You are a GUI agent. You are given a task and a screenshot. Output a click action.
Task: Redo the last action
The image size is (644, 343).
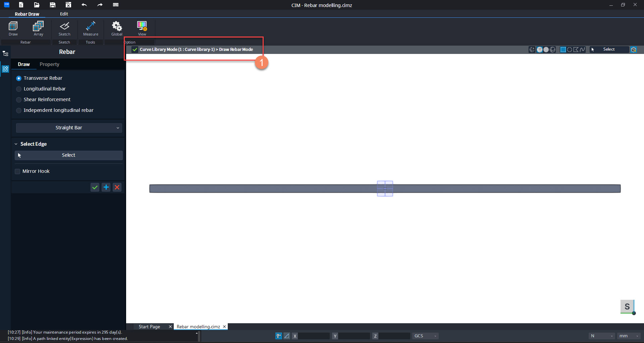tap(100, 5)
